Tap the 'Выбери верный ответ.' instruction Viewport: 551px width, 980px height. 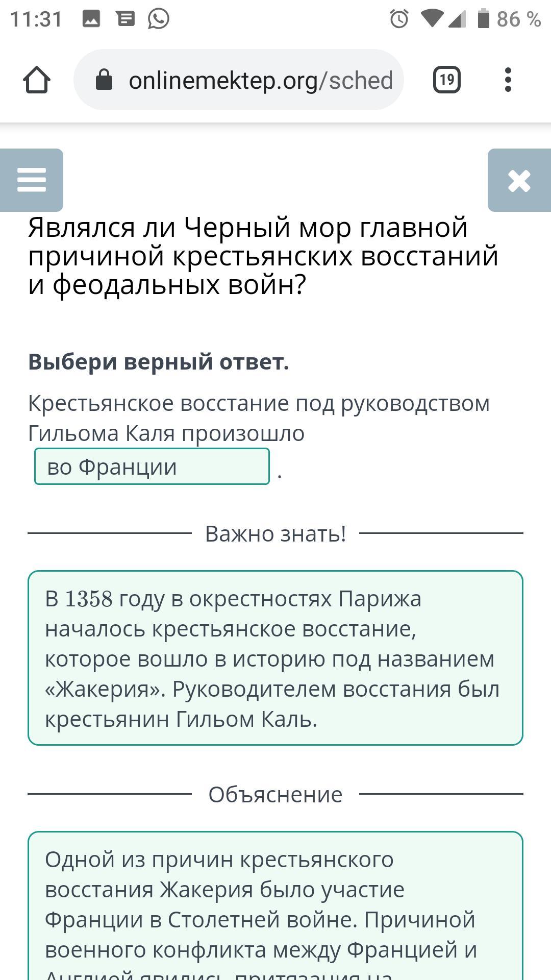click(x=159, y=362)
